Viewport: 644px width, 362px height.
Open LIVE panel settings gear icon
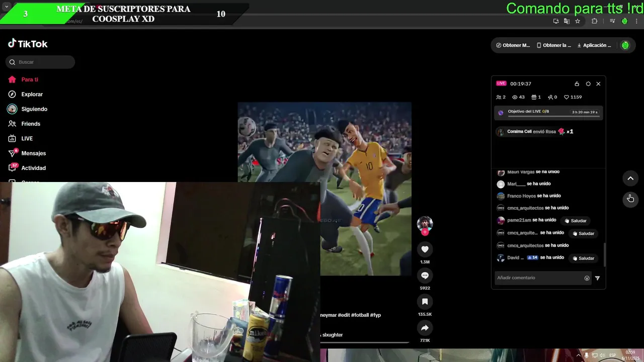pyautogui.click(x=588, y=84)
